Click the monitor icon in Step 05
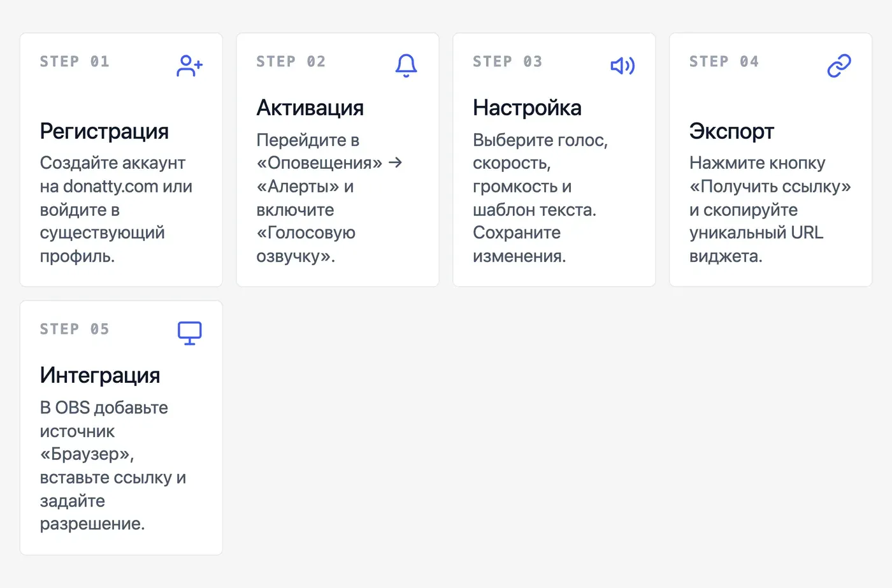 point(189,333)
